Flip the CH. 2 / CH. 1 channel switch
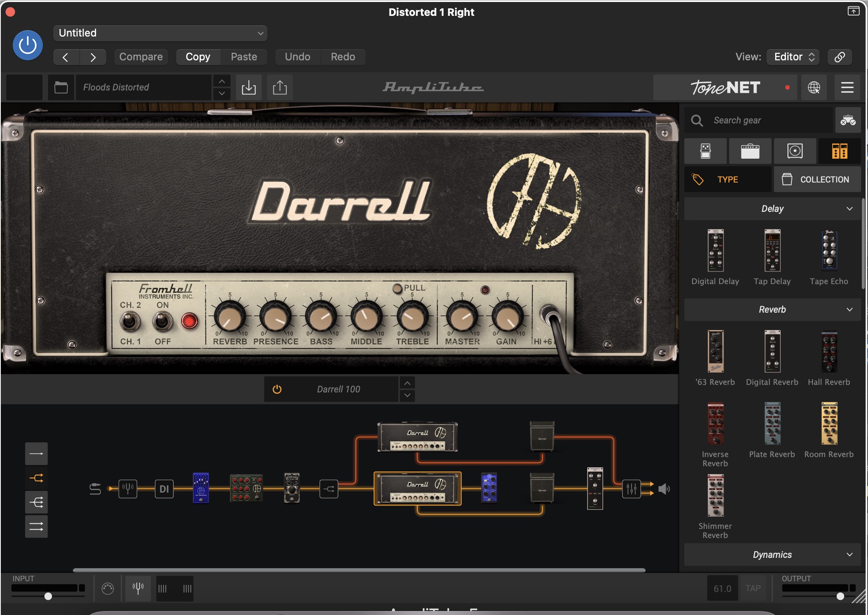Image resolution: width=868 pixels, height=615 pixels. click(x=130, y=321)
